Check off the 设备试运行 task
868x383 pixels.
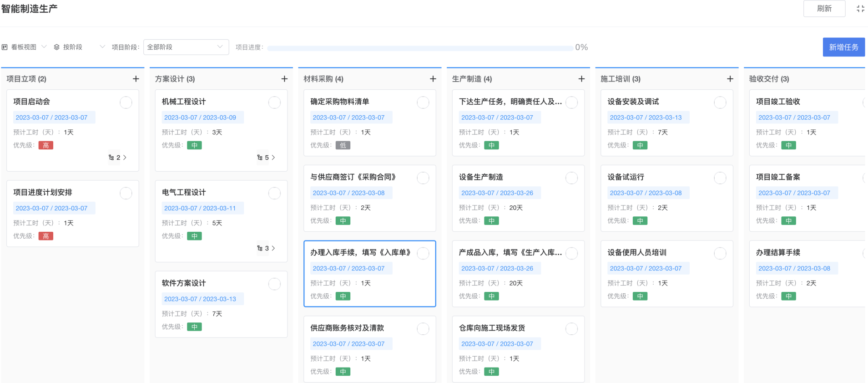coord(720,178)
